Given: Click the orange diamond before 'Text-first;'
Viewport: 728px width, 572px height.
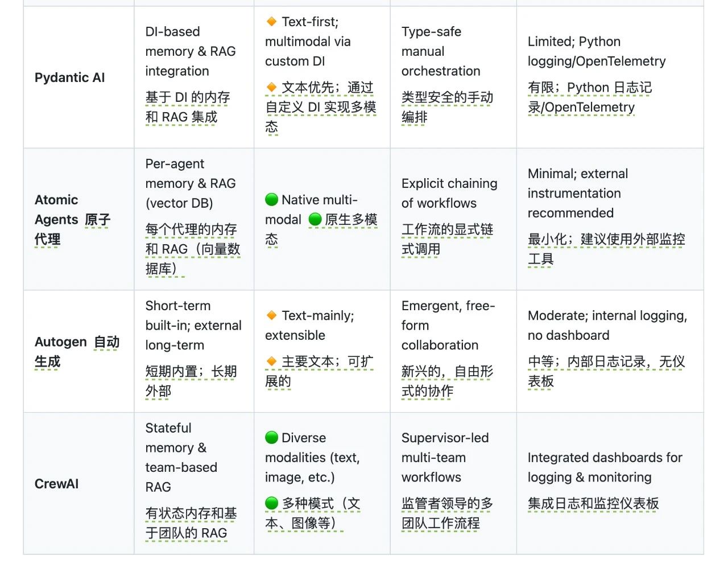Looking at the screenshot, I should (x=271, y=22).
